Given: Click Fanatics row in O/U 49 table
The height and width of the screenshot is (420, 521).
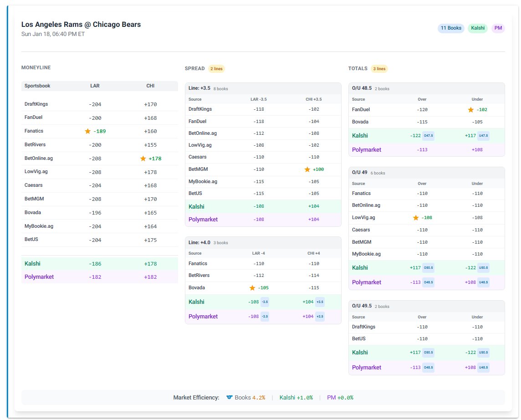Looking at the screenshot, I should (427, 194).
